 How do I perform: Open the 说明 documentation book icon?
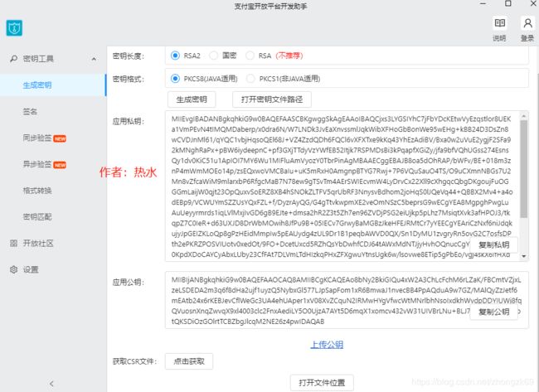[x=499, y=23]
